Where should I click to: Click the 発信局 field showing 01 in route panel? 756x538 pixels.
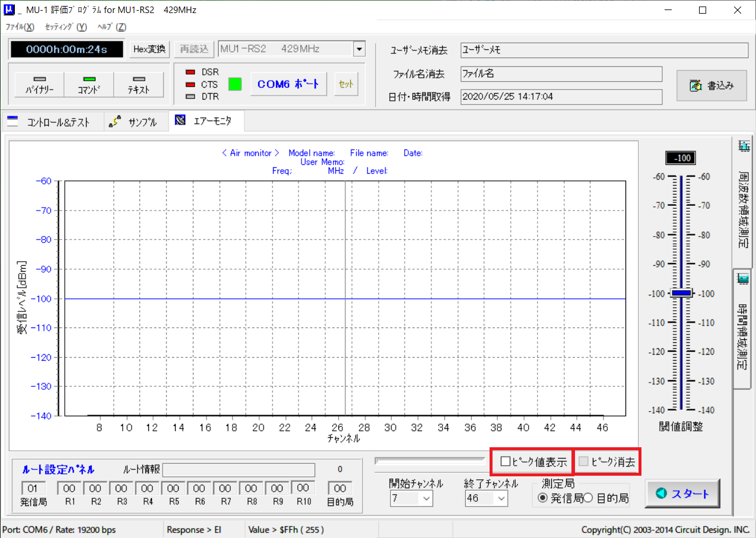coord(33,488)
